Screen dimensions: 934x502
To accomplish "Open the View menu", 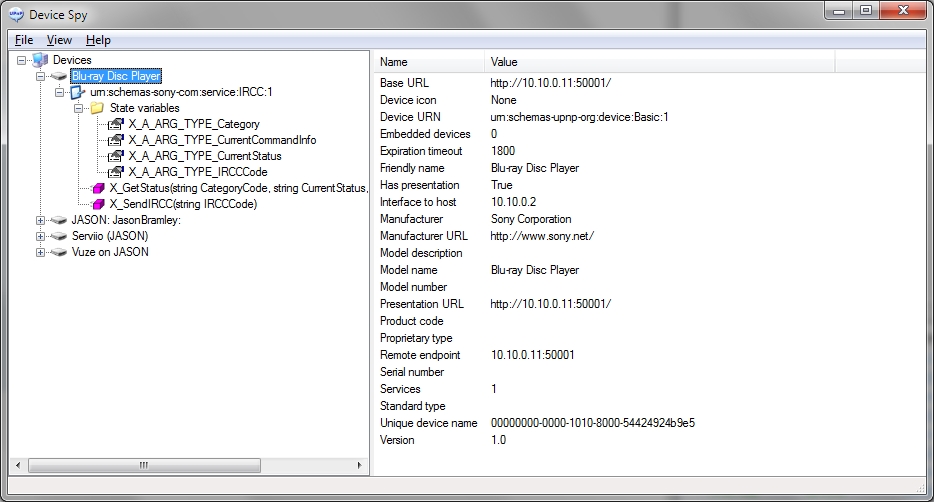I will pyautogui.click(x=59, y=40).
